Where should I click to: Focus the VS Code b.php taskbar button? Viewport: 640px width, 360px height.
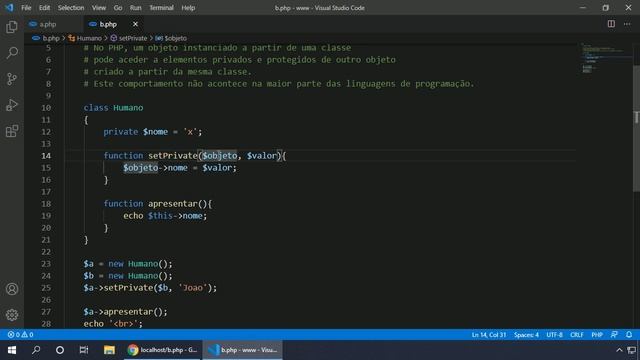click(242, 350)
